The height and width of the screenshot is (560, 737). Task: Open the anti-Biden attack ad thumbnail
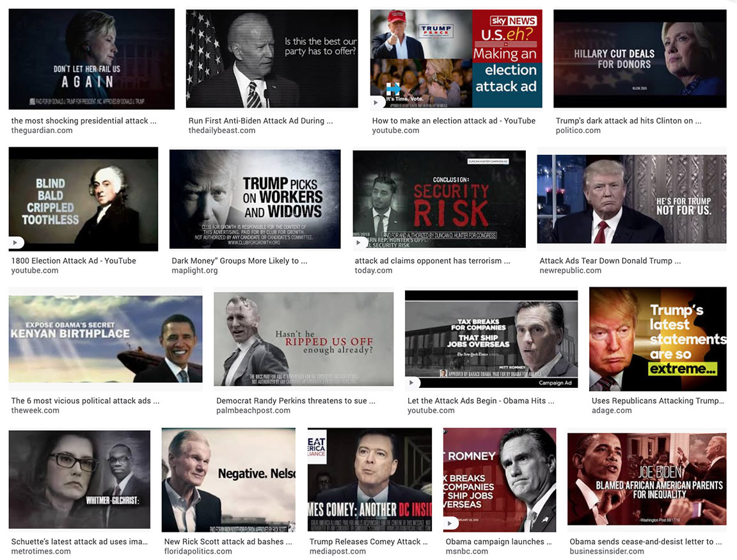272,58
